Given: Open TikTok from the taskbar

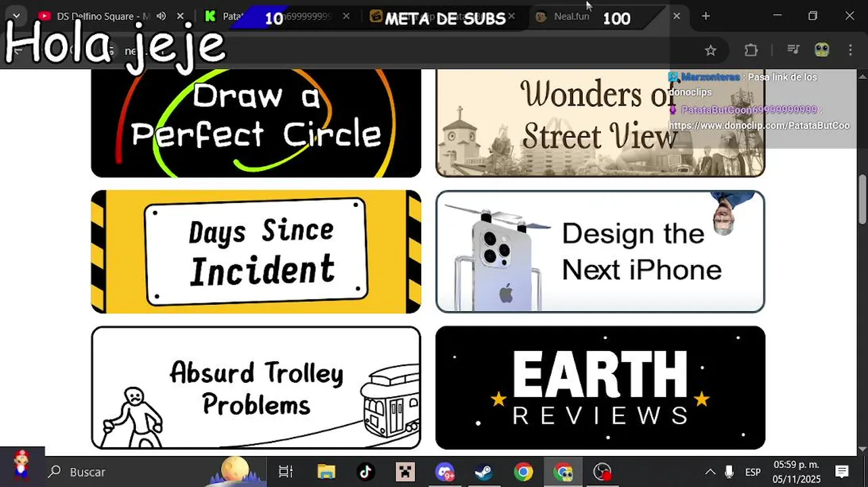Looking at the screenshot, I should click(366, 471).
